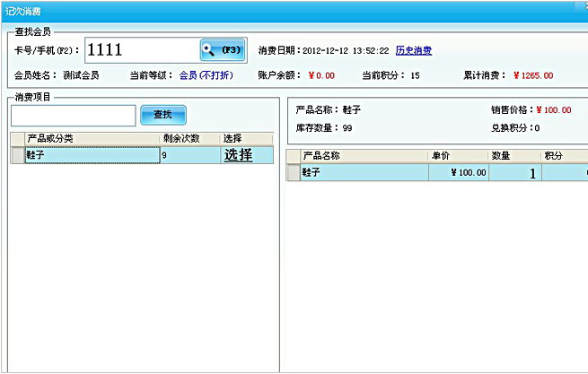Click the cumulative spending ¥1265.00 value

coord(533,75)
